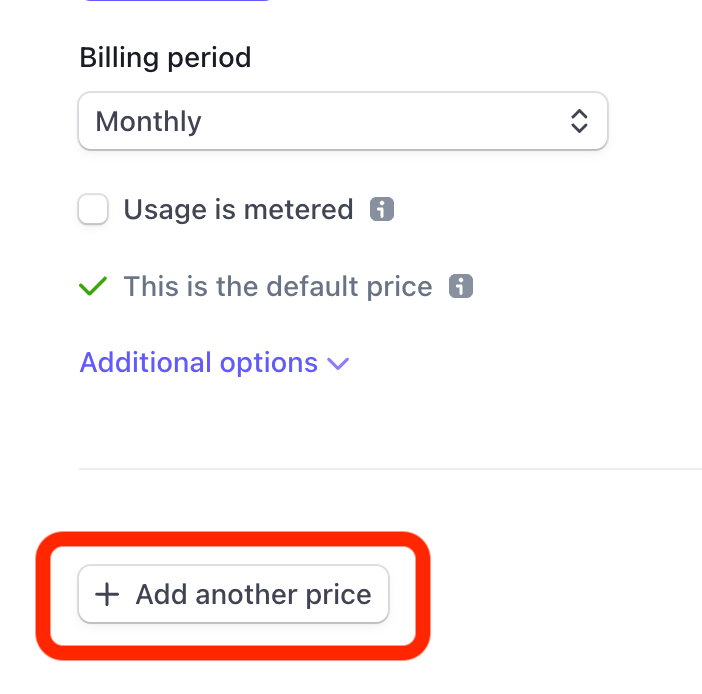Expand the Additional options section
702x694 pixels.
tap(214, 363)
